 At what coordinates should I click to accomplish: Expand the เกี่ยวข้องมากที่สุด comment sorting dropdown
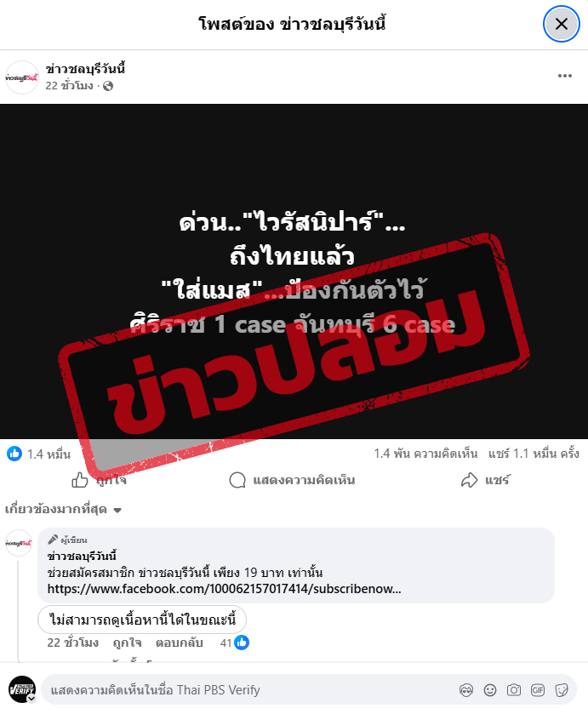63,509
